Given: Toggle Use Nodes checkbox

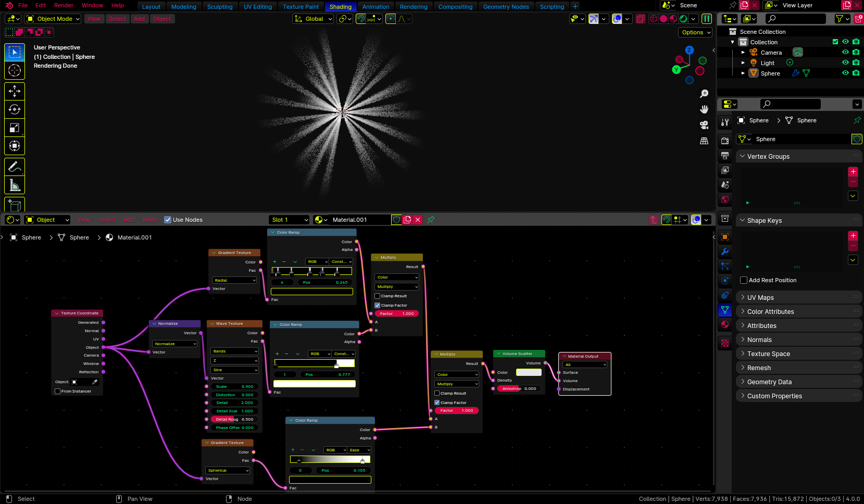Looking at the screenshot, I should click(x=168, y=220).
